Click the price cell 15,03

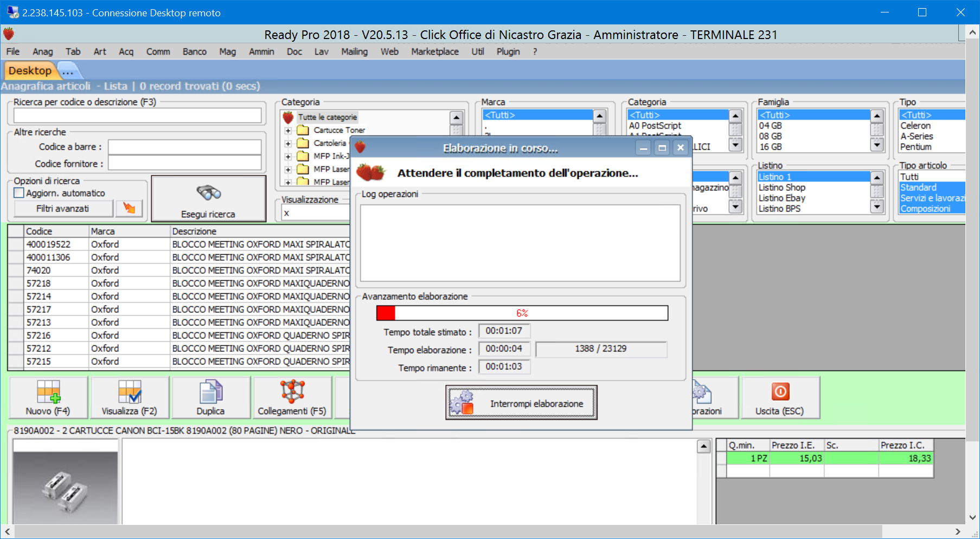(797, 459)
